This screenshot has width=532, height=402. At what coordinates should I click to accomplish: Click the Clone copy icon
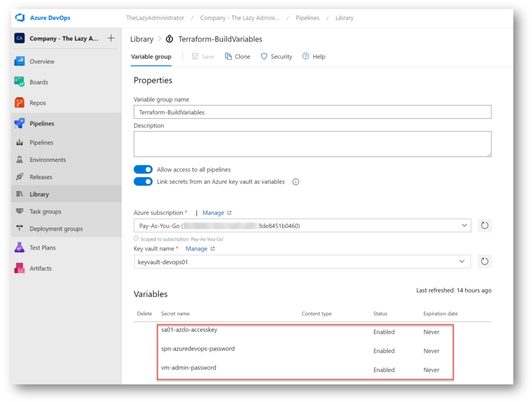[x=229, y=56]
